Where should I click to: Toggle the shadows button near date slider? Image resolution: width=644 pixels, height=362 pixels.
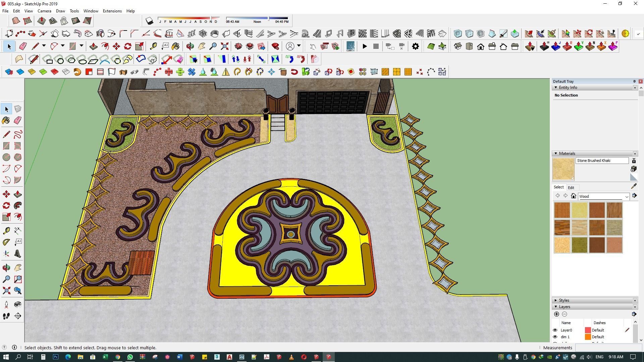150,21
